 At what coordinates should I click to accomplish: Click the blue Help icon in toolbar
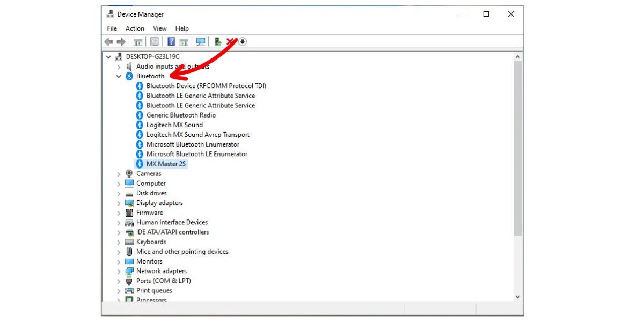(x=171, y=42)
